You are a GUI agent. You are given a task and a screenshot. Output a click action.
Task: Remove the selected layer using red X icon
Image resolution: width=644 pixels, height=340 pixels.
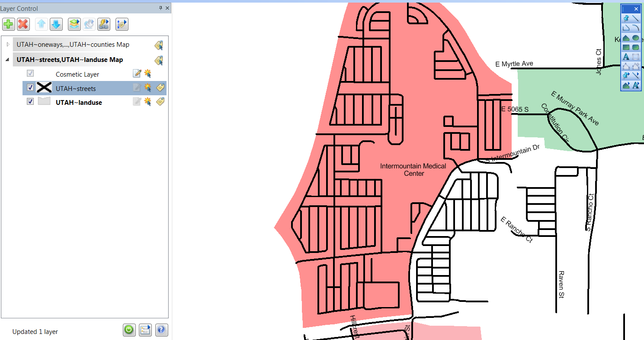23,24
